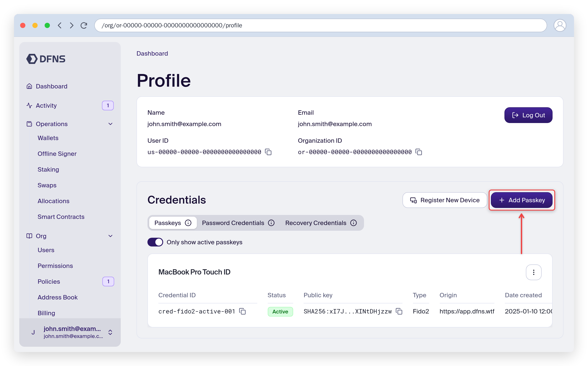Click the browser address bar

[320, 25]
